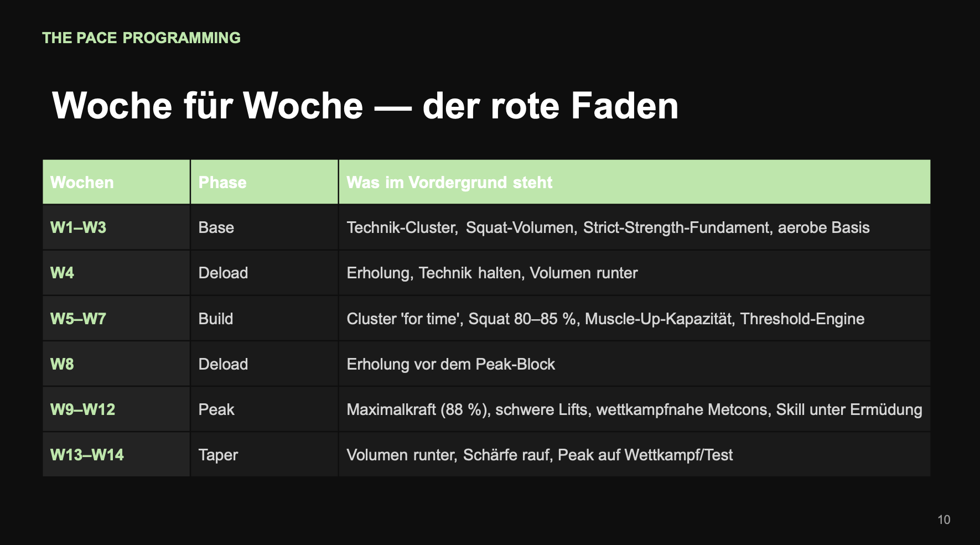Screen dimensions: 980x545
Task: Click the Wochen column header
Action: (116, 182)
